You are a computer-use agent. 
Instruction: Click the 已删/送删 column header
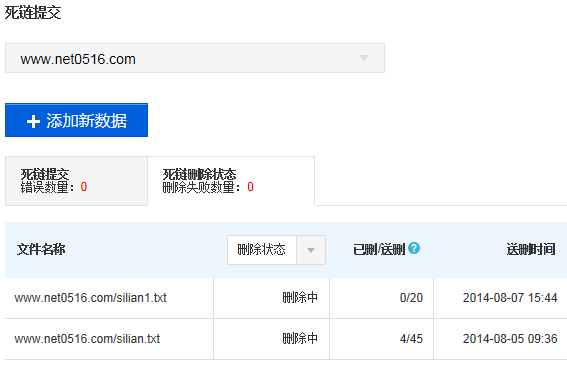[379, 249]
